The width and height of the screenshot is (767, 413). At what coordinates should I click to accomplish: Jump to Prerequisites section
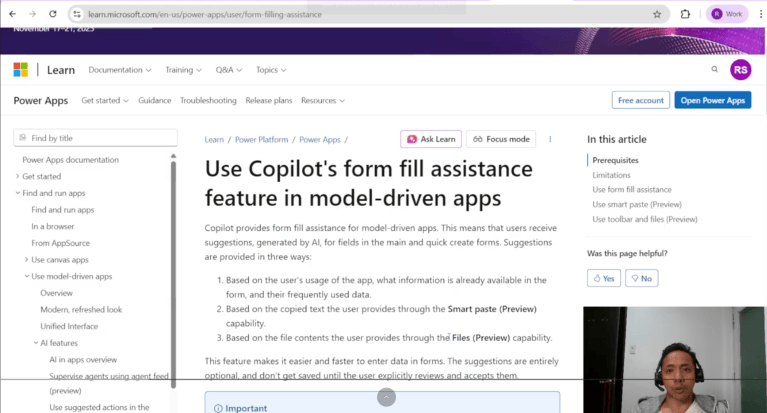coord(615,160)
